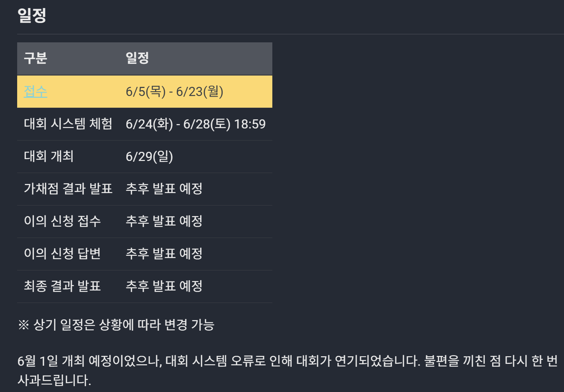Click 추후 발표 예정 beside 최종 결과 발표
The height and width of the screenshot is (392, 564).
[x=164, y=286]
